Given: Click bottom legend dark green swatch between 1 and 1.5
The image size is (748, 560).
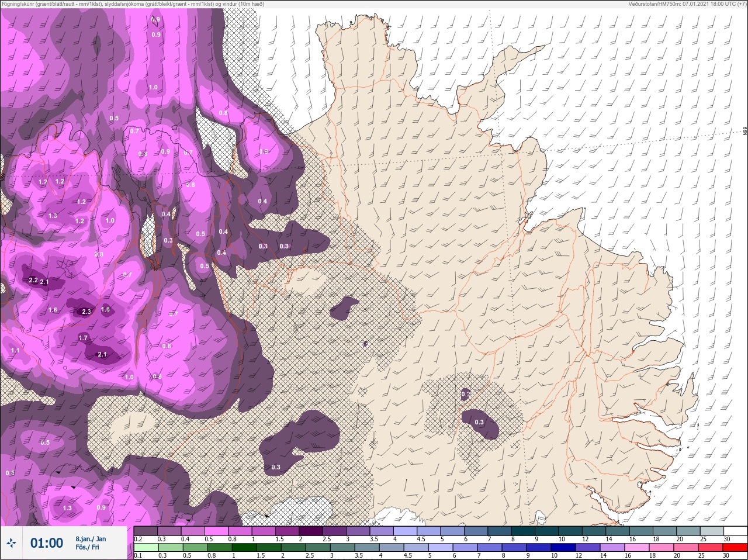Looking at the screenshot, I should point(243,548).
